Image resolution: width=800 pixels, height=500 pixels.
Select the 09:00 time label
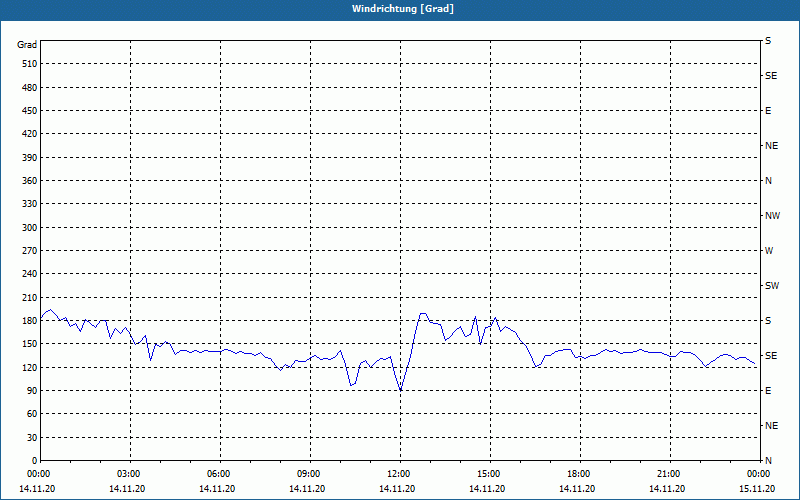[310, 474]
